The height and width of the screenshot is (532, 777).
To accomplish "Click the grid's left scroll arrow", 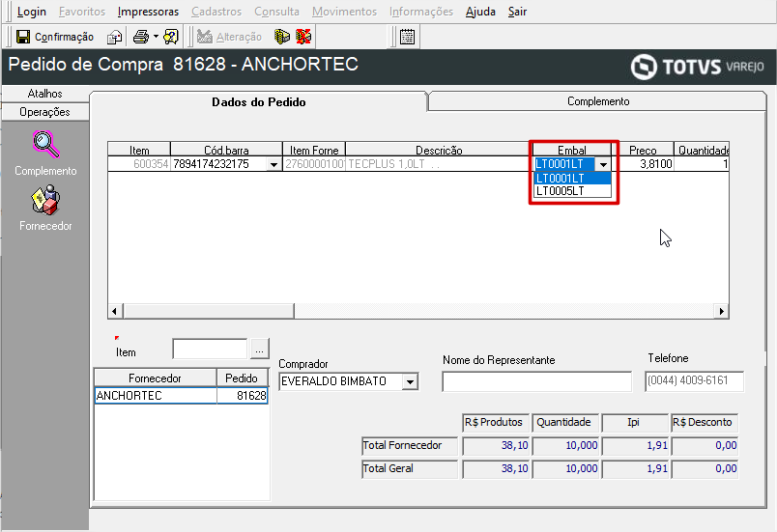I will click(115, 311).
